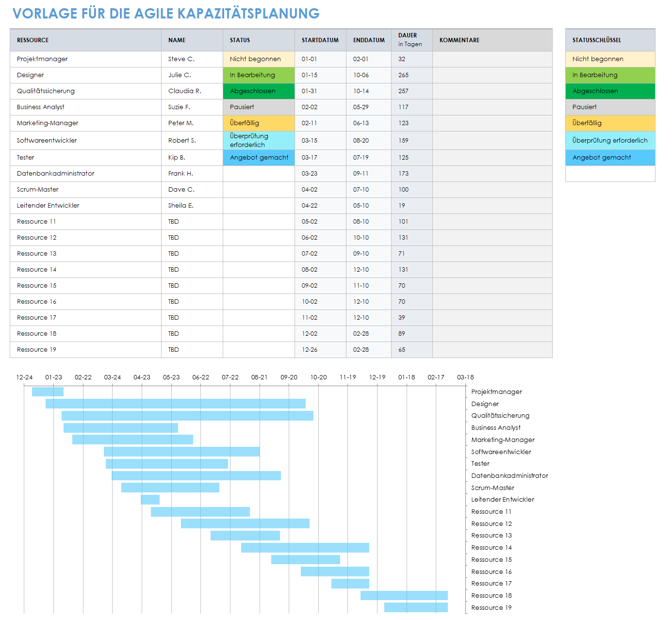
Task: Click the Qualitätssicherung bar in the Gantt chart
Action: (x=187, y=416)
